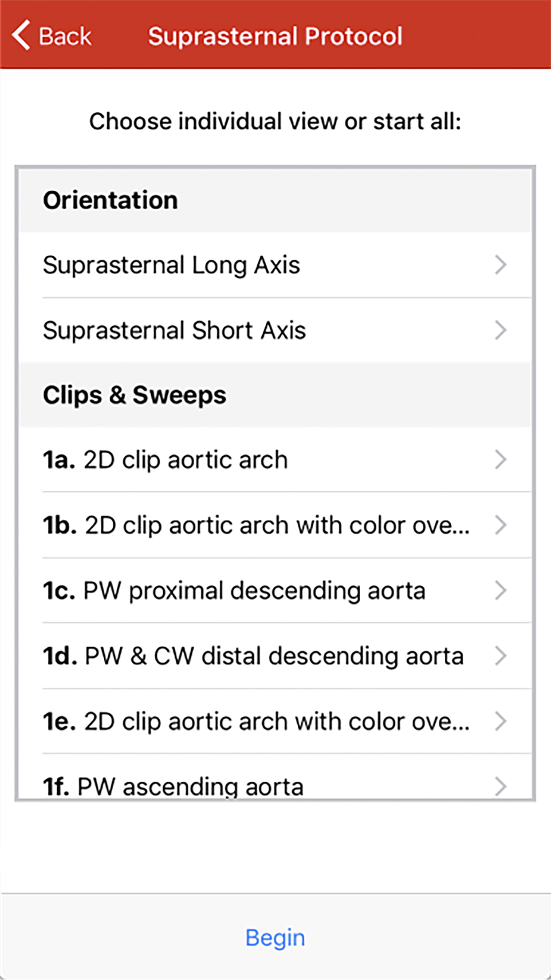The height and width of the screenshot is (980, 551).
Task: Click chevron beside Suprasternal Long Axis
Action: (x=500, y=265)
